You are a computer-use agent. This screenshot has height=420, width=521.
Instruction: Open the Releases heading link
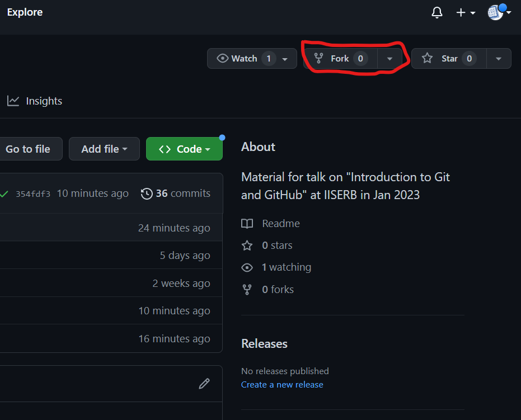265,343
